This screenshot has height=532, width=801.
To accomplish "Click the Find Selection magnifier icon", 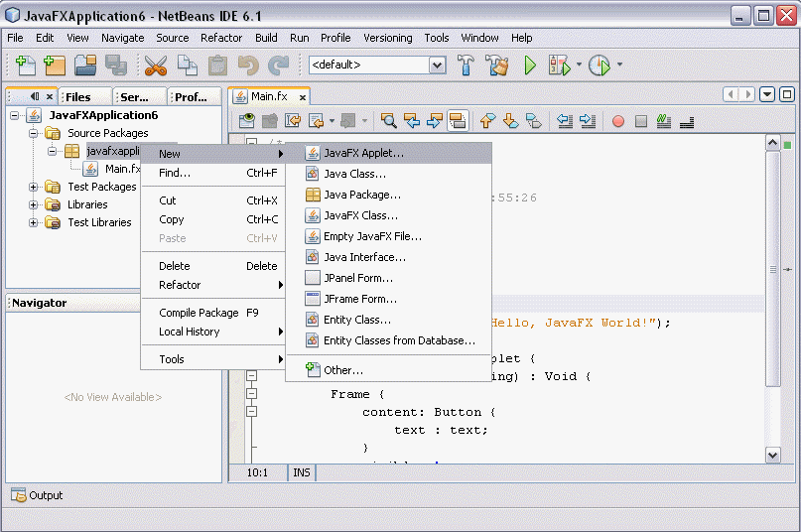I will (x=388, y=121).
